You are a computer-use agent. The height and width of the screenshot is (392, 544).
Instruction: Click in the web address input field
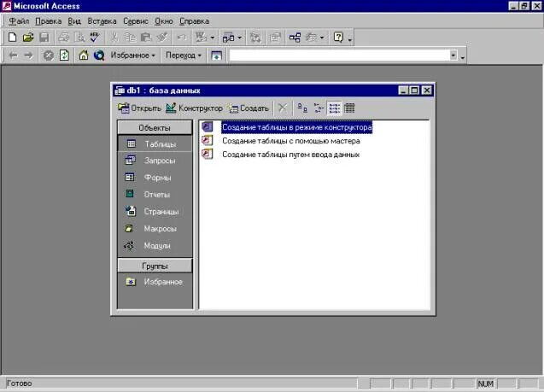[339, 56]
